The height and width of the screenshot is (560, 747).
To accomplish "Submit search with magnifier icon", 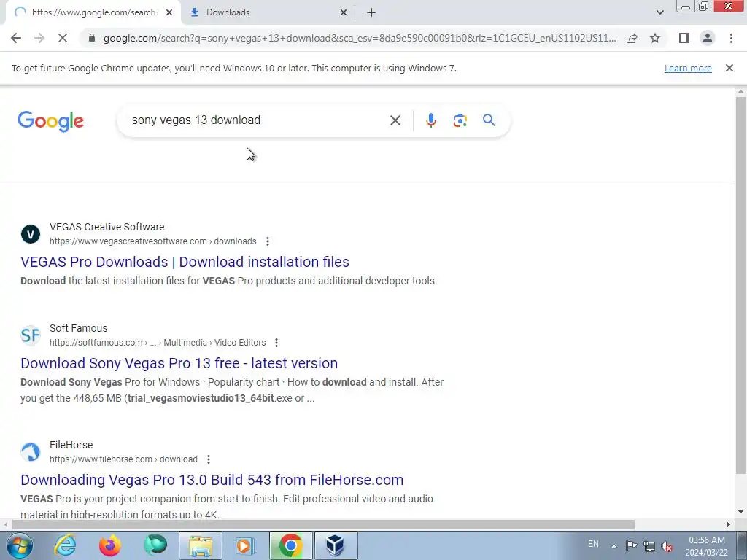I will pyautogui.click(x=489, y=120).
